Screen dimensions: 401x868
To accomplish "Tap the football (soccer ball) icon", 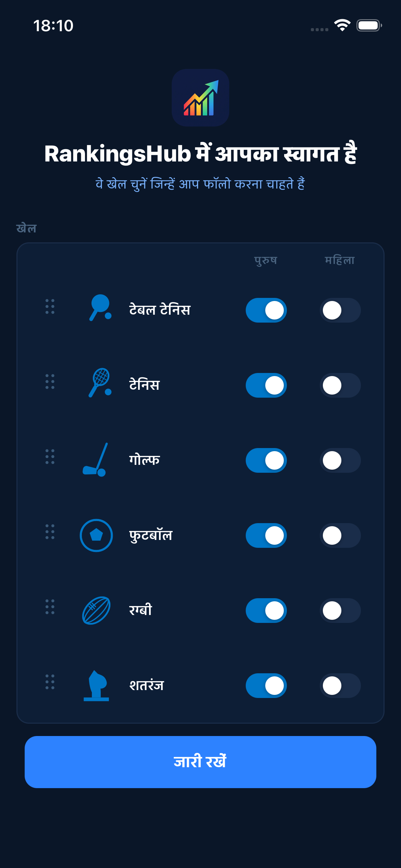I will pyautogui.click(x=96, y=535).
